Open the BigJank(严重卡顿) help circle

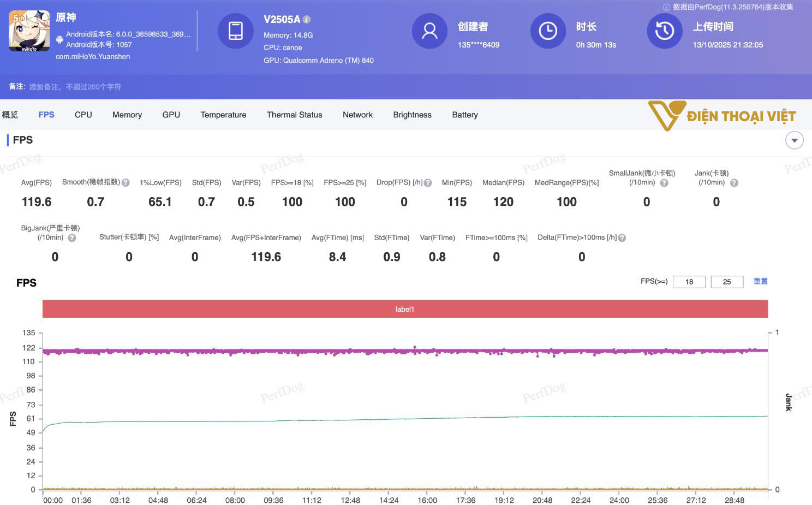point(72,237)
